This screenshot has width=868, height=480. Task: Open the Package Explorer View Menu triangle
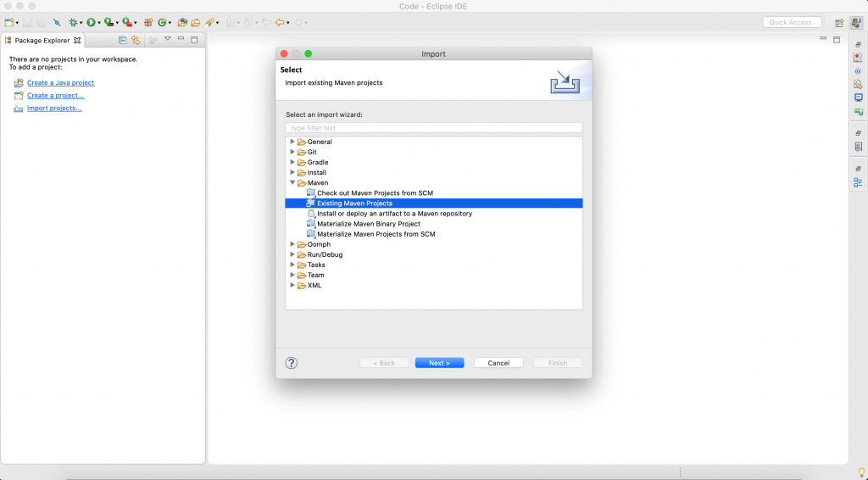click(x=168, y=39)
